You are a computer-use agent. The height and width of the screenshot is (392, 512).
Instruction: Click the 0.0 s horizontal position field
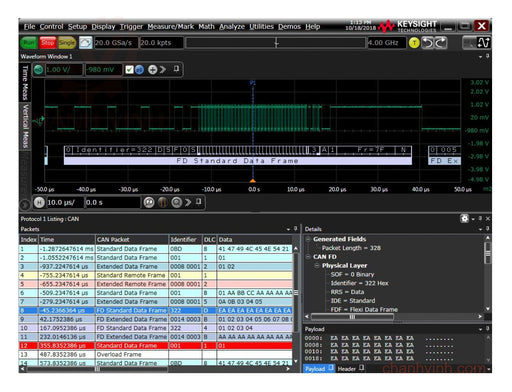point(113,202)
